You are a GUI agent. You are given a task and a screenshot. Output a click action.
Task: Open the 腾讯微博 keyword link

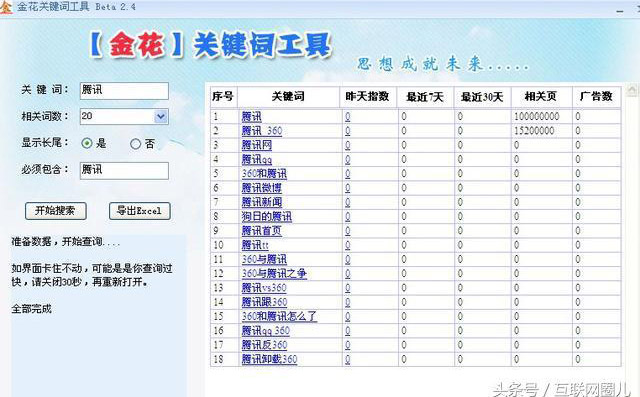(262, 188)
